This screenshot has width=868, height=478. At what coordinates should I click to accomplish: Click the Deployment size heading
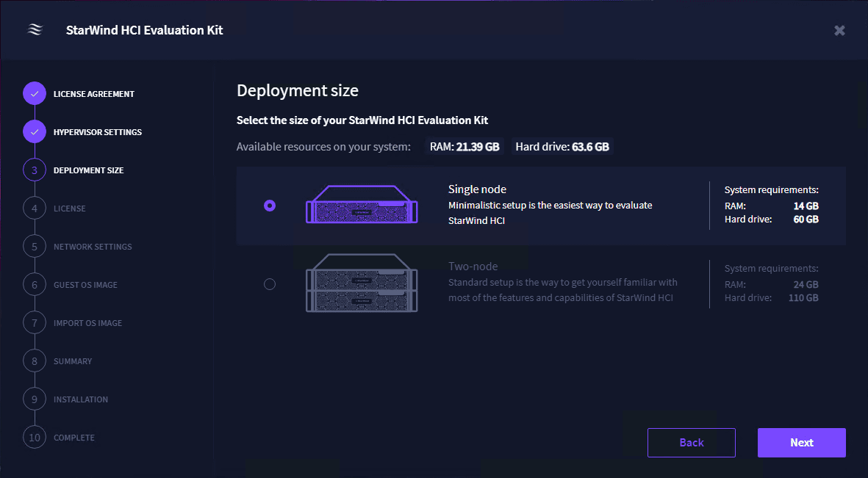point(297,91)
